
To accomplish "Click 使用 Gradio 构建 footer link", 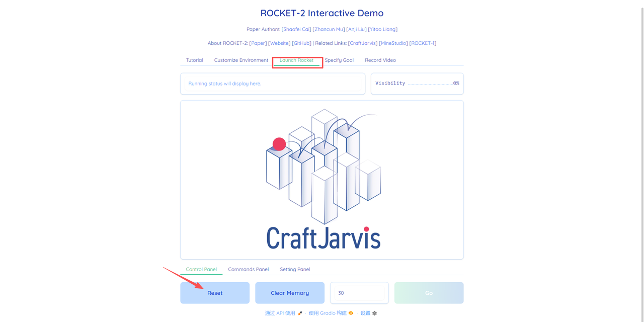I will coord(328,313).
